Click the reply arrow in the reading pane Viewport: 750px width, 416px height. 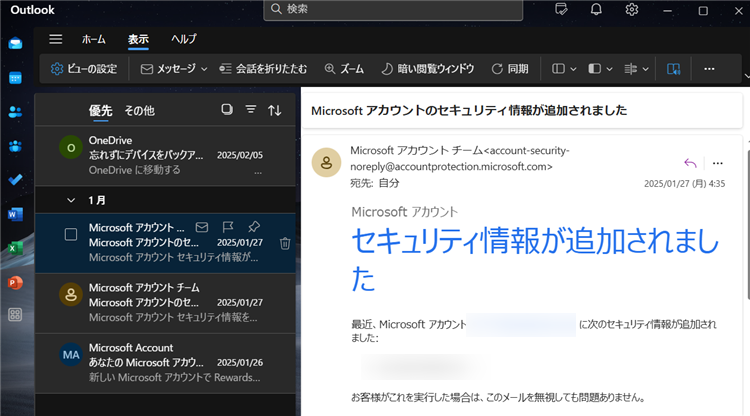pyautogui.click(x=690, y=162)
